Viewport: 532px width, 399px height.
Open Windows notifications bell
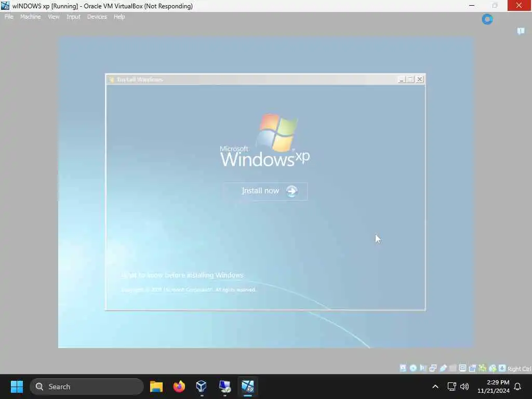[x=517, y=387]
